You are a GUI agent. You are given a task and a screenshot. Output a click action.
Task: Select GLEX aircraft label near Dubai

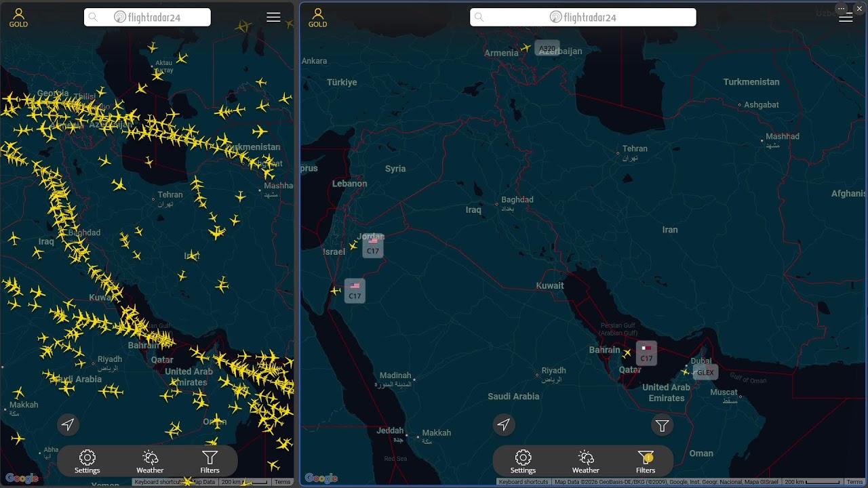click(705, 372)
